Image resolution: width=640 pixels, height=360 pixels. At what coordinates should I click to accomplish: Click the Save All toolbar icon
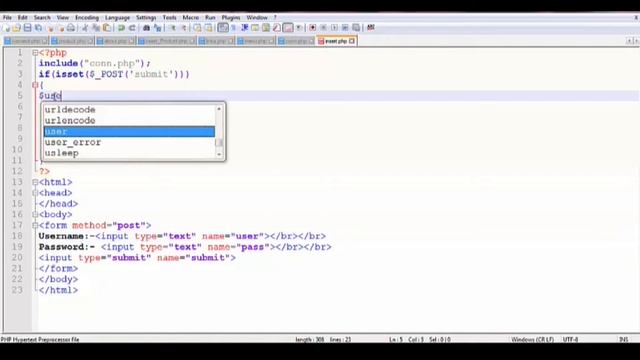38,28
